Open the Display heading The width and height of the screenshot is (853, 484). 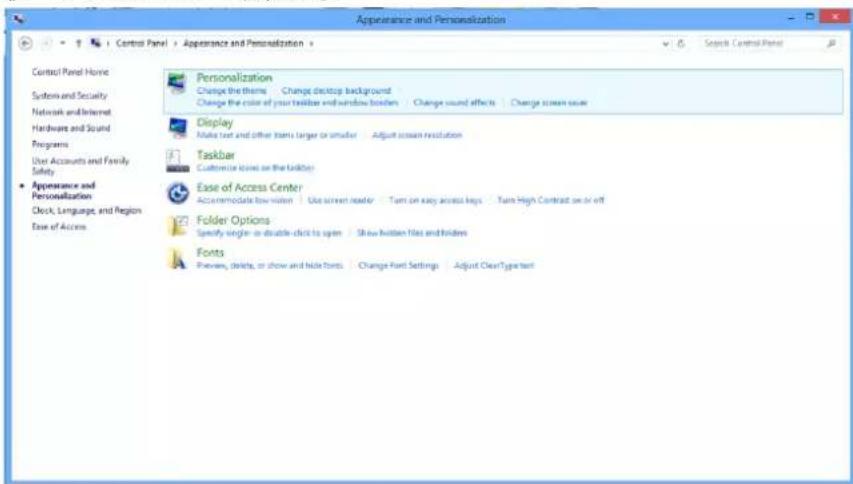click(215, 122)
